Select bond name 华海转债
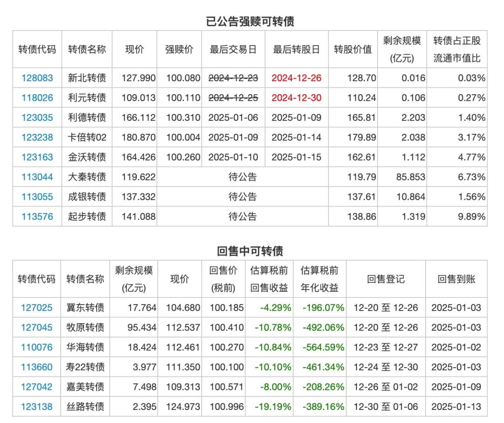504x423 pixels. (85, 347)
